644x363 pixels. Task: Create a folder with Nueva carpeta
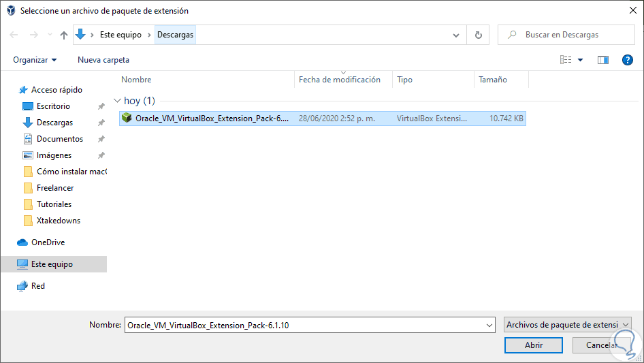[x=103, y=60]
